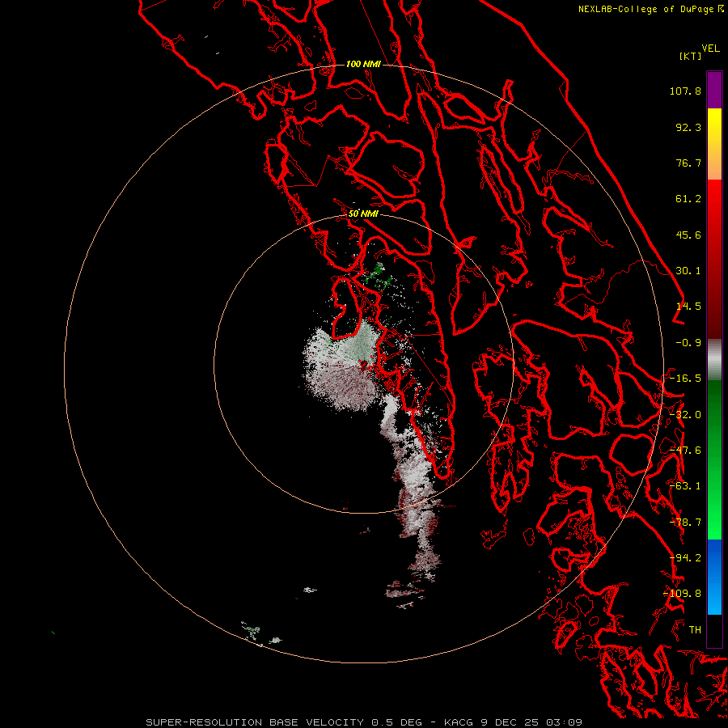This screenshot has height=728, width=728.
Task: Pick the gray near-zero segment of the color bar
Action: pyautogui.click(x=714, y=359)
